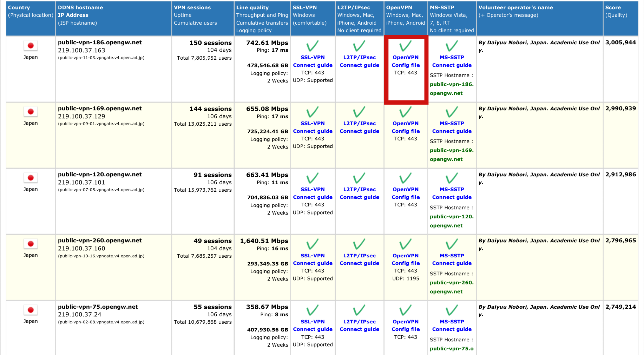Click Japan flag icon for public-vpn-120 row
The width and height of the screenshot is (644, 355).
click(31, 178)
